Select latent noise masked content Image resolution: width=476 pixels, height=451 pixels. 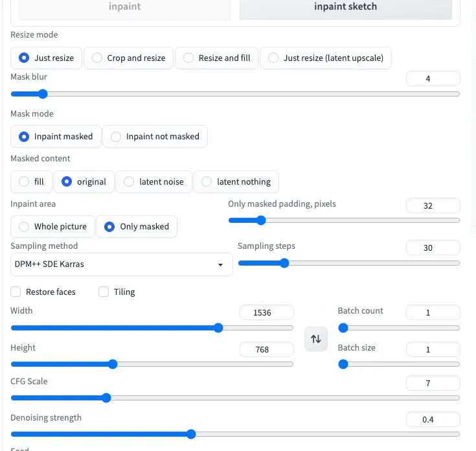point(154,181)
